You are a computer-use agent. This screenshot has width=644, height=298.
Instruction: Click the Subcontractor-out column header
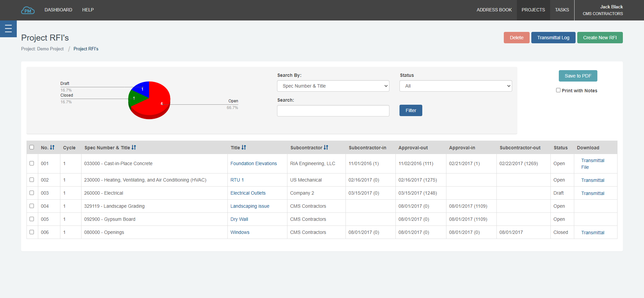point(520,148)
